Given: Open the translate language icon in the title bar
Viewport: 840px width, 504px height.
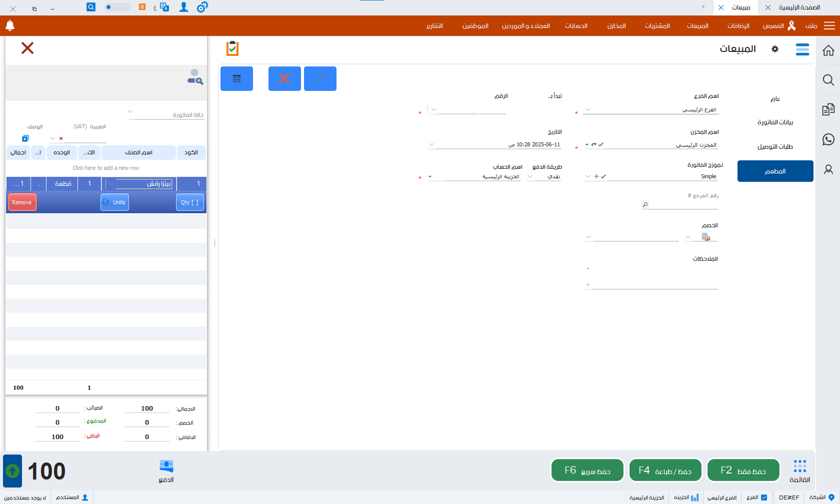Looking at the screenshot, I should 164,7.
